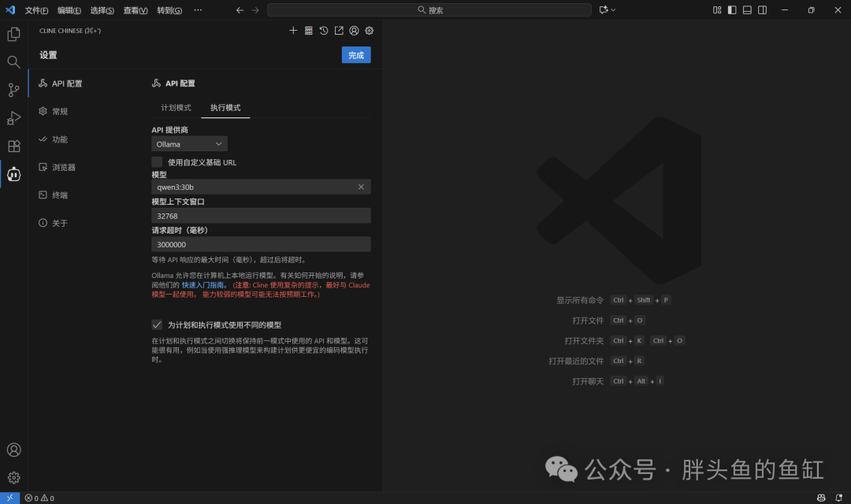Screen dimensions: 851x504
Task: Open notifications bell in status bar
Action: [x=838, y=498]
